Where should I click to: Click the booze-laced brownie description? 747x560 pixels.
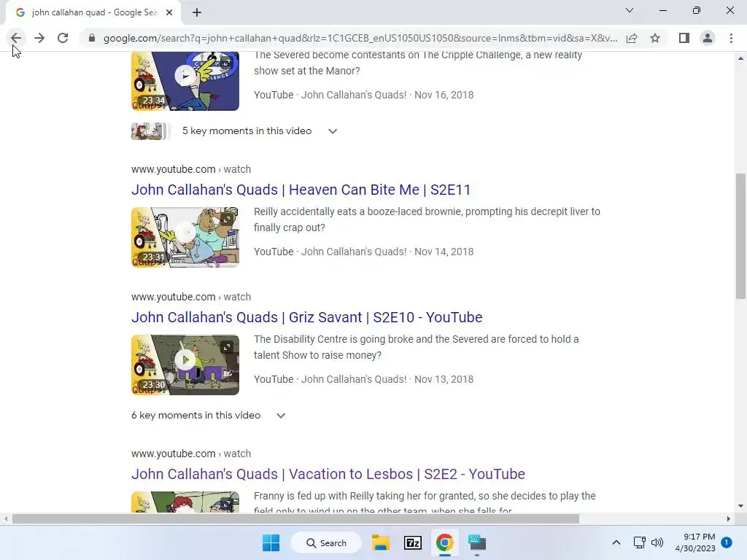click(427, 219)
